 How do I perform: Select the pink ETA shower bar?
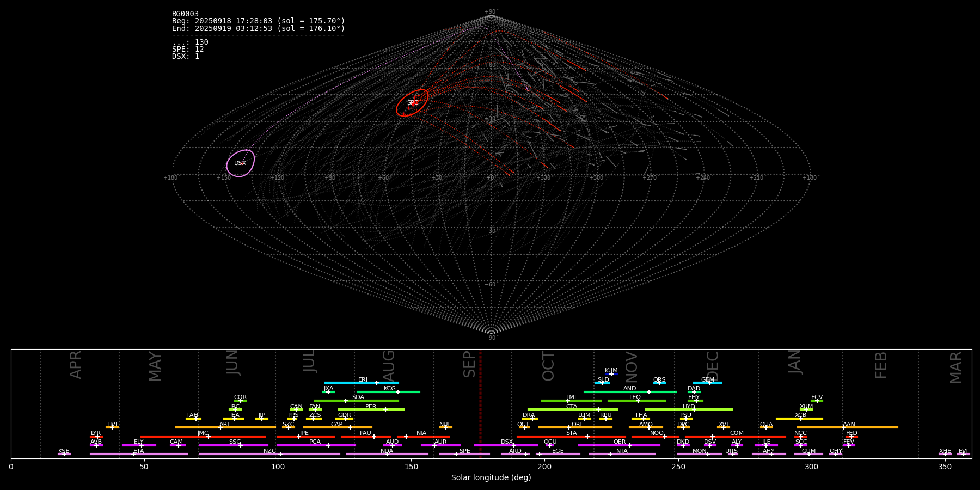(x=139, y=454)
